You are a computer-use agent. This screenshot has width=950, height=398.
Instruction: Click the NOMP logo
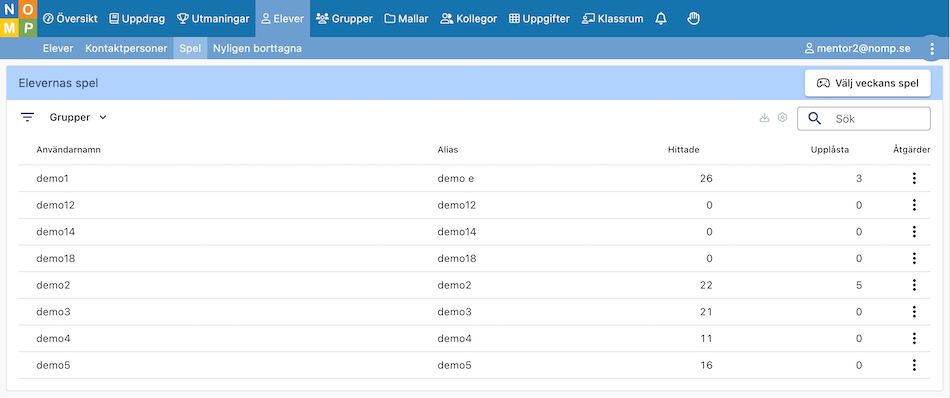coord(18,19)
